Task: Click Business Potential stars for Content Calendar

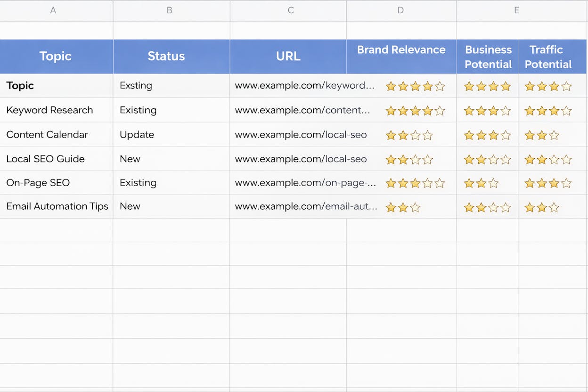Action: [x=487, y=135]
